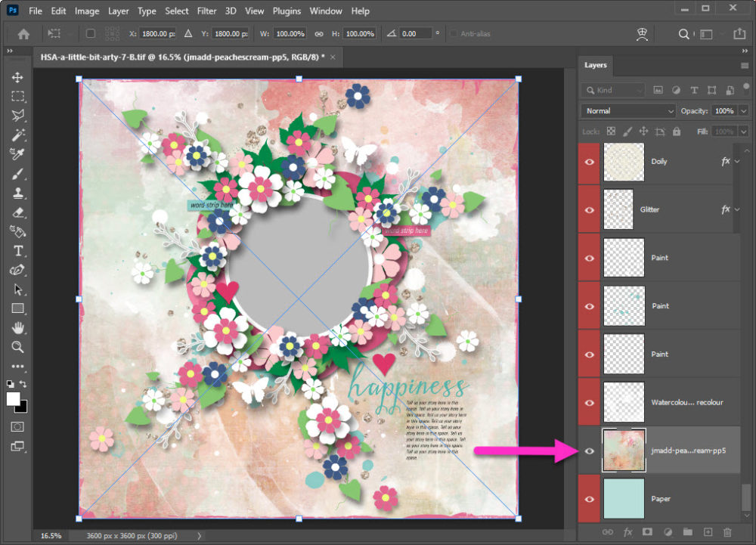Screen dimensions: 756x545
Task: Switch to the Layers panel tab
Action: (596, 65)
